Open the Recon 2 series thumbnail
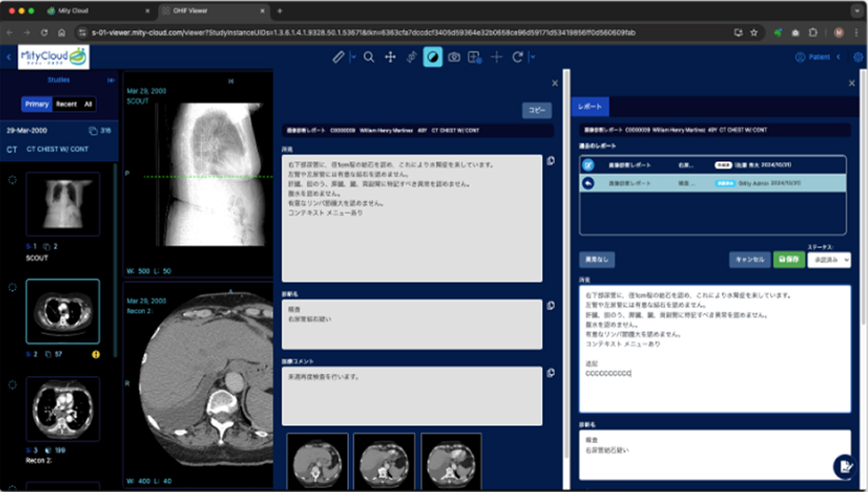868x492 pixels. 63,409
